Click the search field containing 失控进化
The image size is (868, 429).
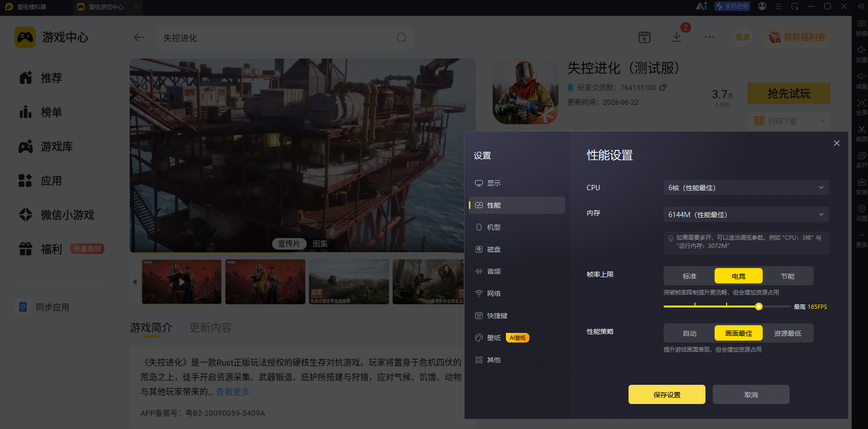pos(285,37)
